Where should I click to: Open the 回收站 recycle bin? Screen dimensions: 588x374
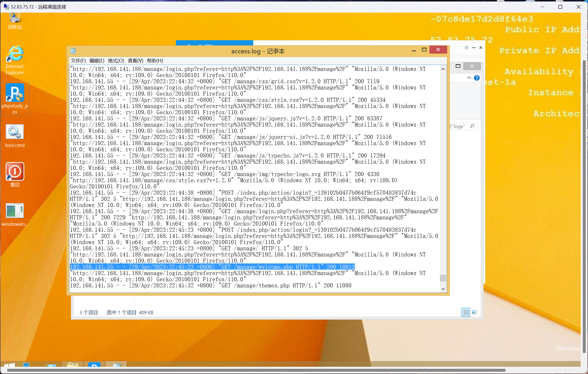click(x=15, y=21)
